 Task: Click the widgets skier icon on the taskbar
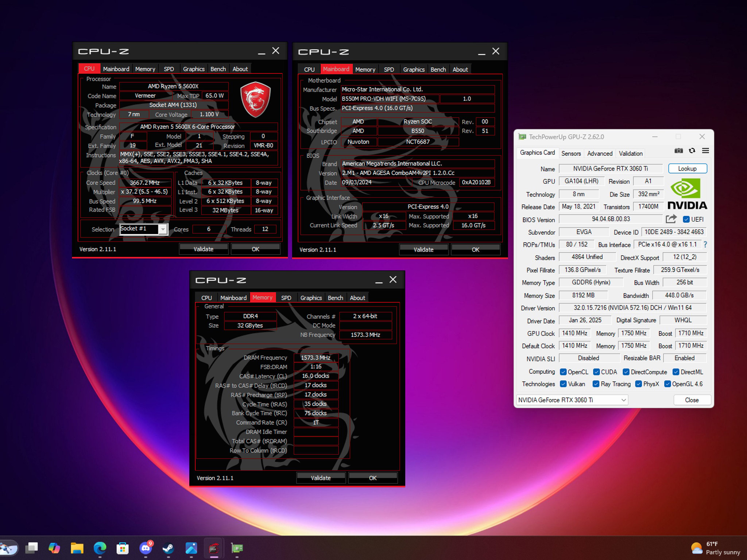8,548
